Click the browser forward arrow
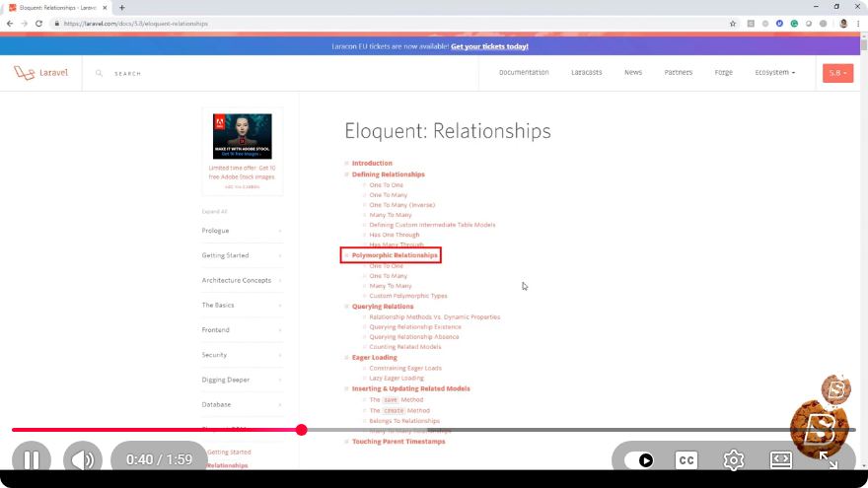The height and width of the screenshot is (488, 868). (x=25, y=24)
